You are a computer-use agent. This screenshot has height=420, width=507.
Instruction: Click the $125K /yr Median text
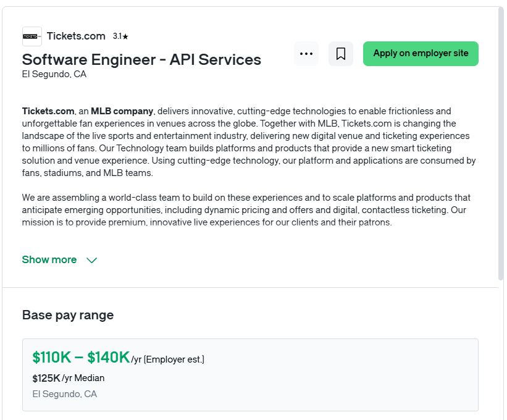click(69, 378)
